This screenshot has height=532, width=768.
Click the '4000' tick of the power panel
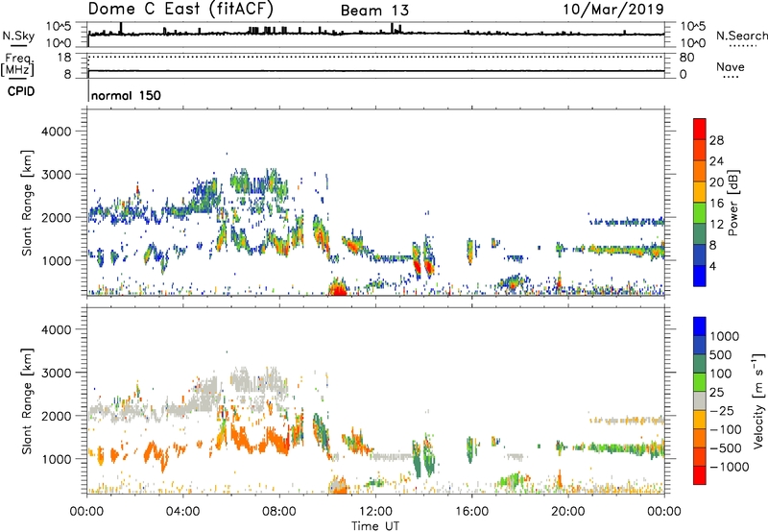[56, 132]
